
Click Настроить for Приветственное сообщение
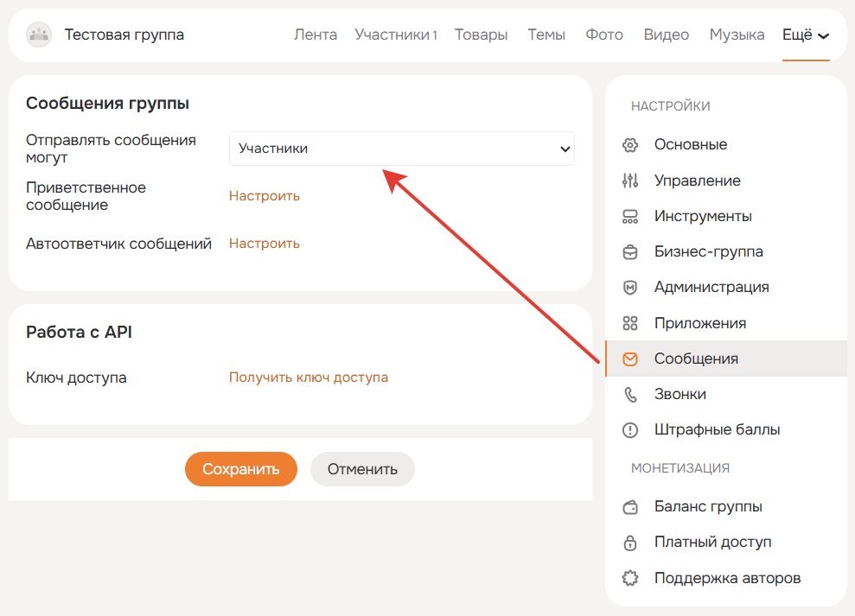265,196
